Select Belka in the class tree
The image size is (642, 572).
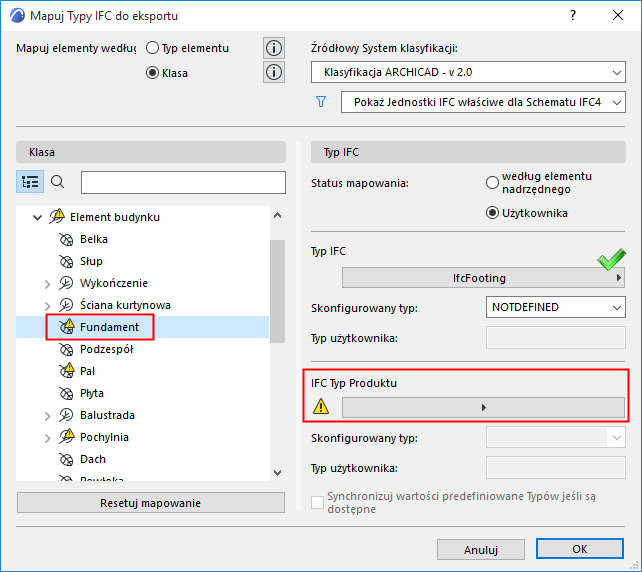point(94,239)
